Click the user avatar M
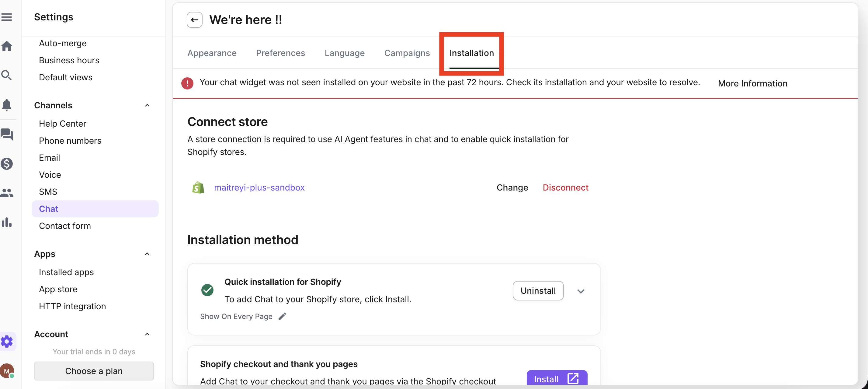 7,371
